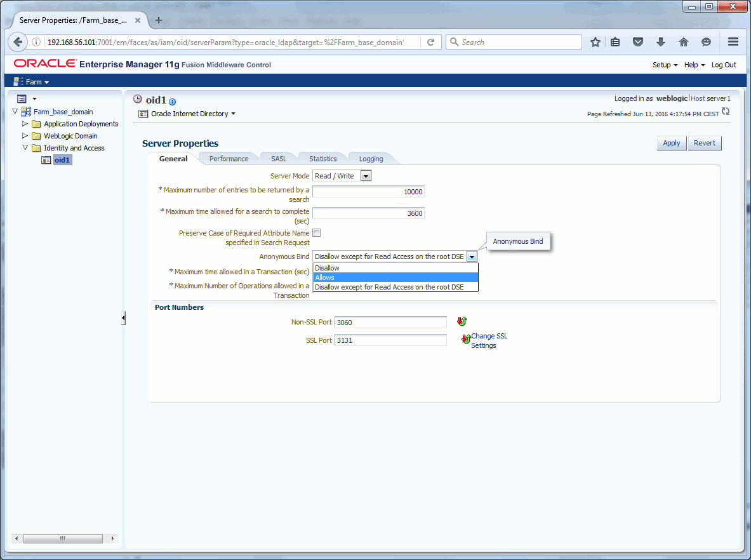This screenshot has height=560, width=751.
Task: Switch to the General tab
Action: tap(173, 159)
